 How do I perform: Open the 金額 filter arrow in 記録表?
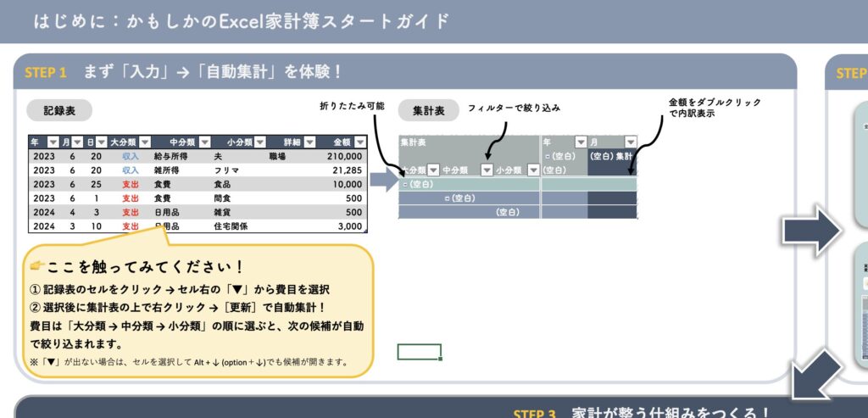359,142
